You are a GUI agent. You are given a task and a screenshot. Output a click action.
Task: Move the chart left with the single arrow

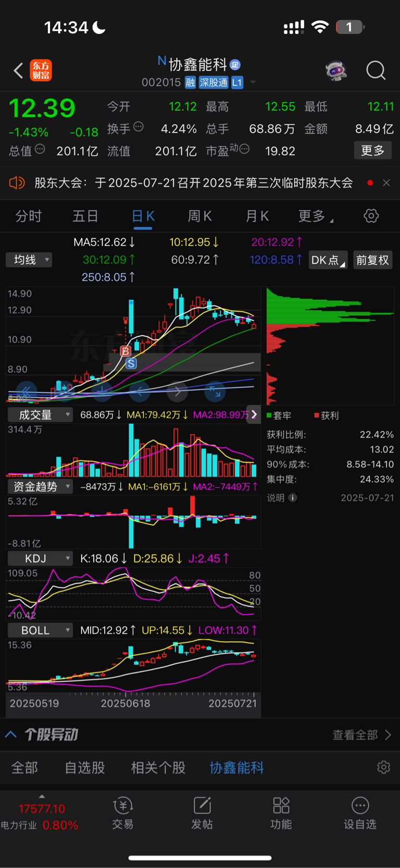140,391
